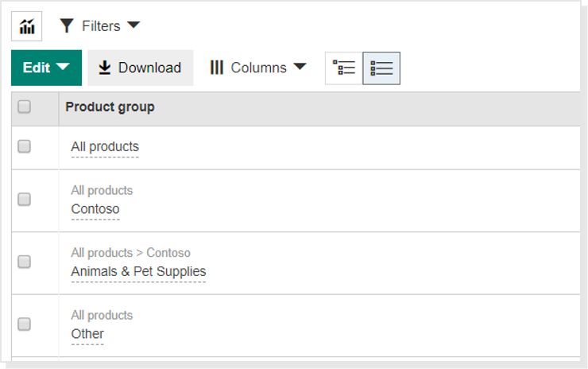Viewport: 588px width, 369px height.
Task: Select Animals & Pet Supplies group
Action: (x=138, y=272)
